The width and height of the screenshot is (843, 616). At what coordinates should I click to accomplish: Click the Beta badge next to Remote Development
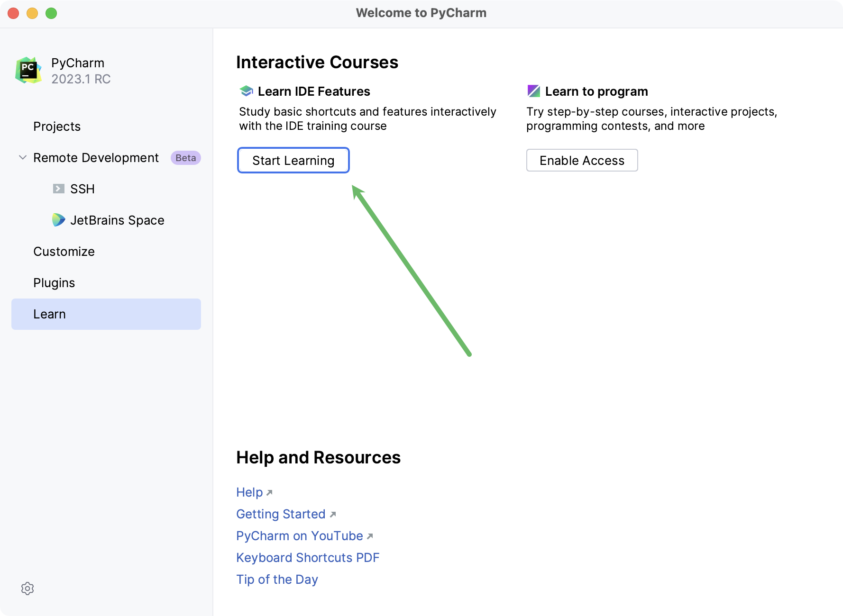[185, 157]
